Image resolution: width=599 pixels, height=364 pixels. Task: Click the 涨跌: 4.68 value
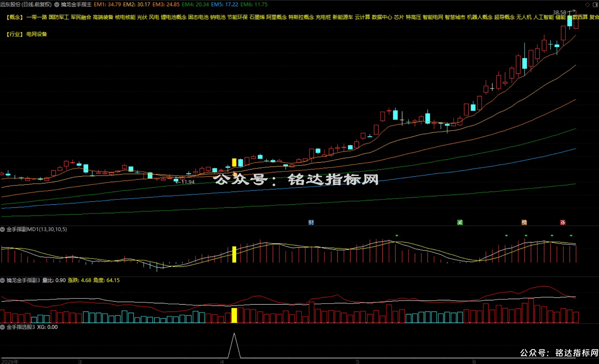79,280
